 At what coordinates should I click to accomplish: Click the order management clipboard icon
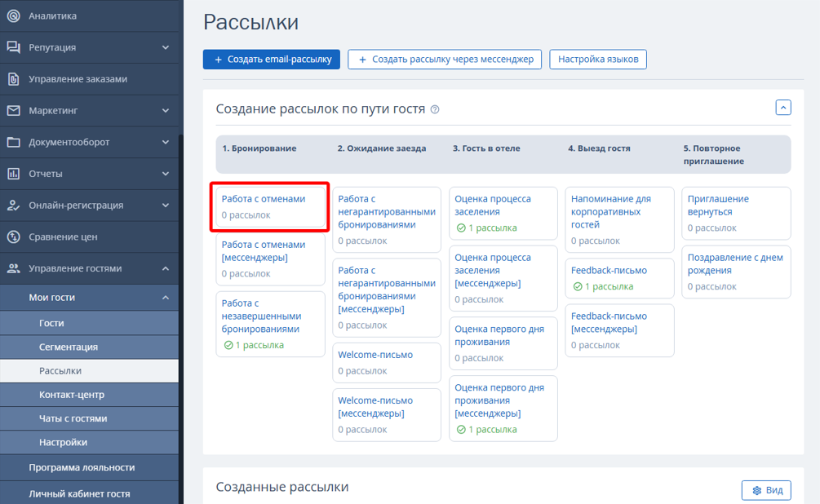coord(13,79)
